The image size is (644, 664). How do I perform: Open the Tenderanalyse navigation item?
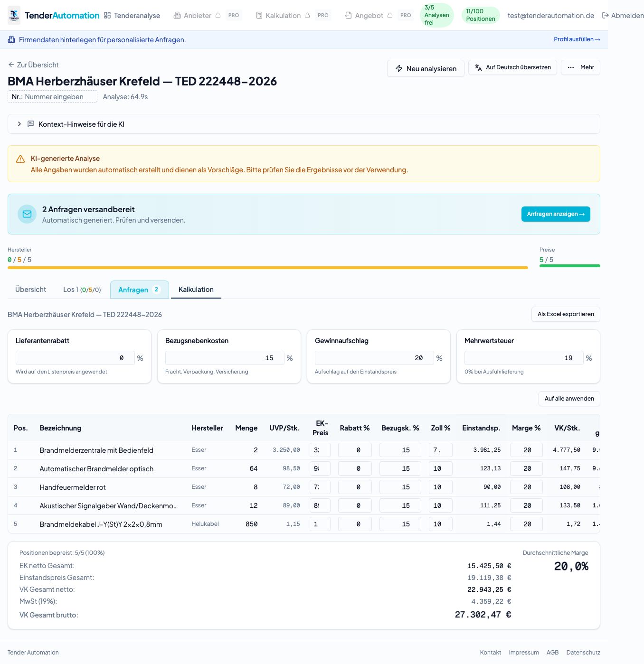132,16
